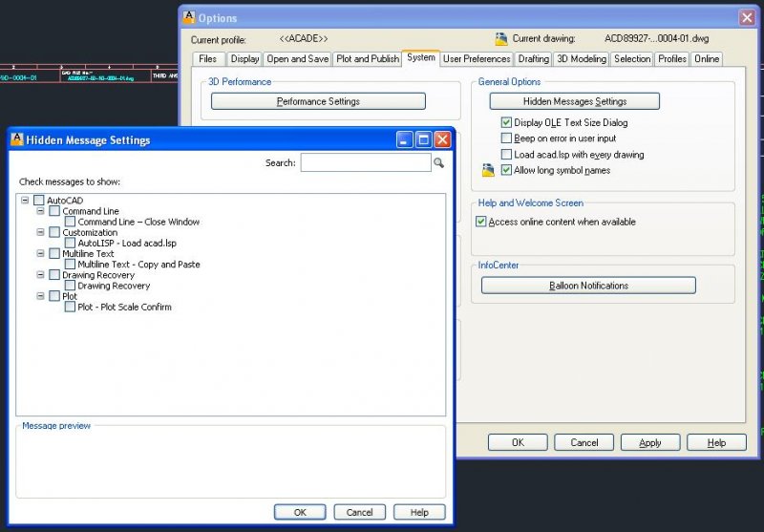
Task: Check the Drawing Recovery group checkbox
Action: pos(54,275)
